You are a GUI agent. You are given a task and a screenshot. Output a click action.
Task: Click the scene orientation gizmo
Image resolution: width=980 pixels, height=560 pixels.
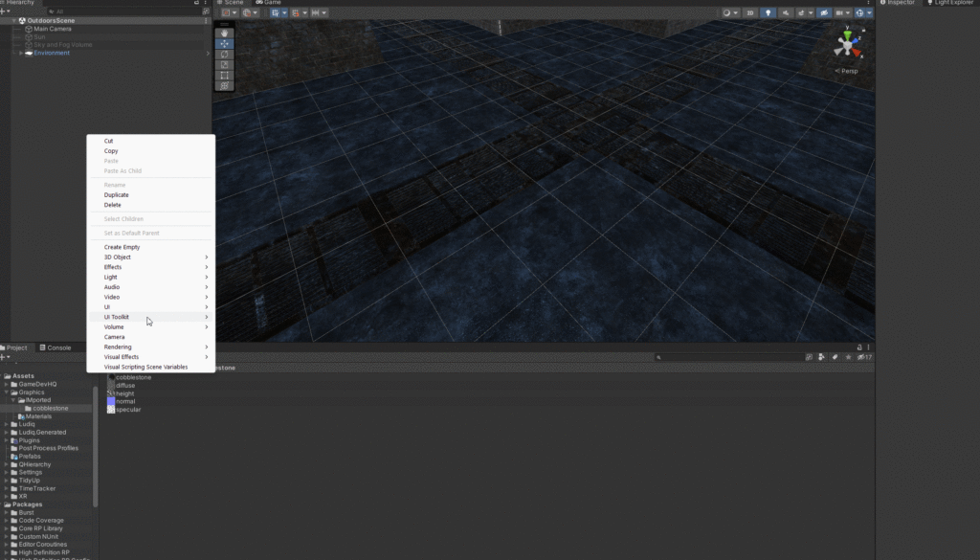[847, 44]
